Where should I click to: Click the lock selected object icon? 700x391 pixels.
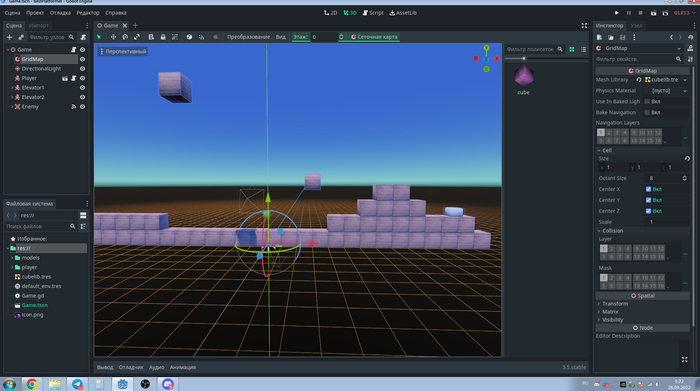click(x=163, y=37)
